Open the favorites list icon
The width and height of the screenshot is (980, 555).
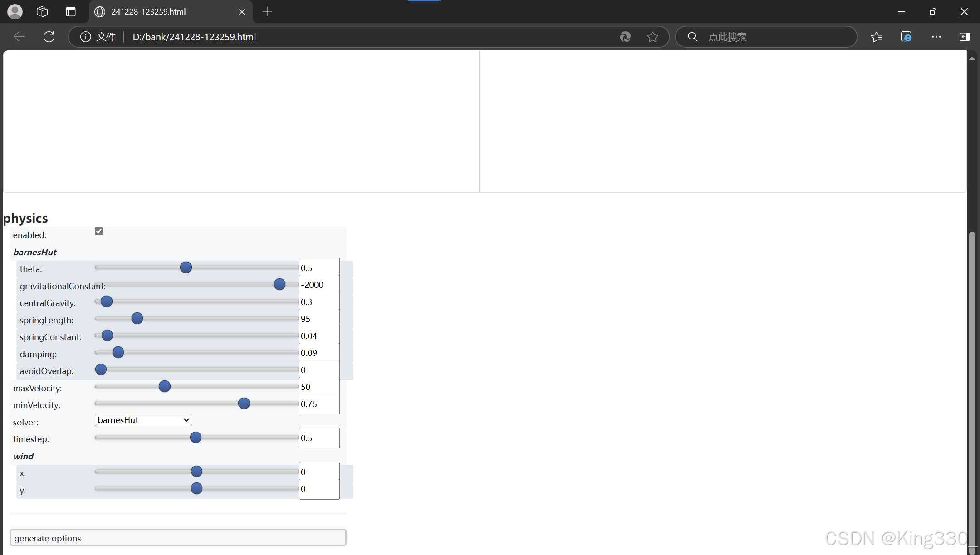[877, 37]
